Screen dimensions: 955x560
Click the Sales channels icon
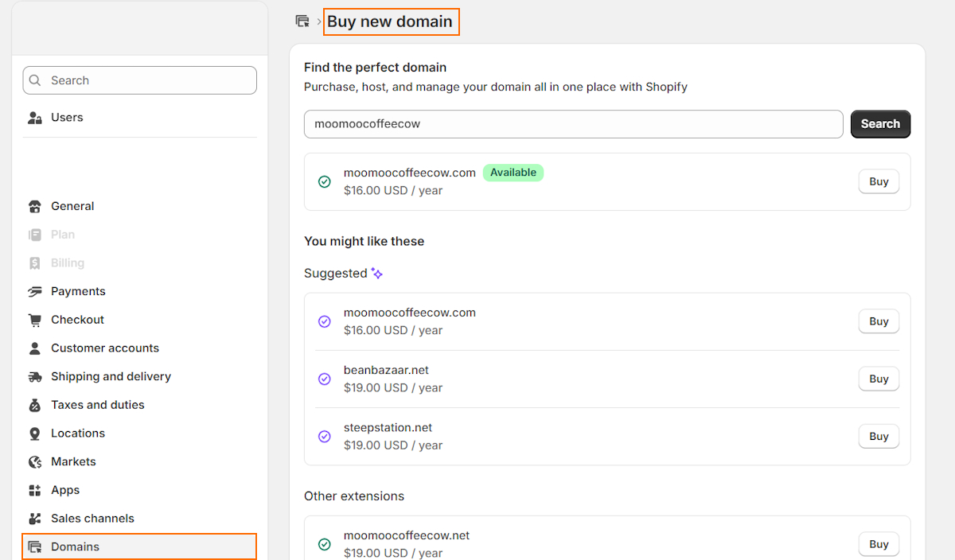[x=35, y=519]
